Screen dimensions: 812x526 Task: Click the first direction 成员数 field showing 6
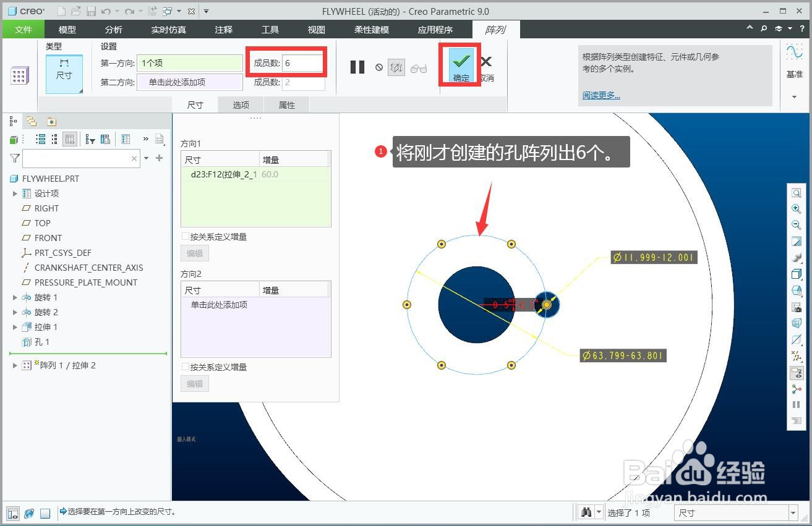(x=302, y=63)
